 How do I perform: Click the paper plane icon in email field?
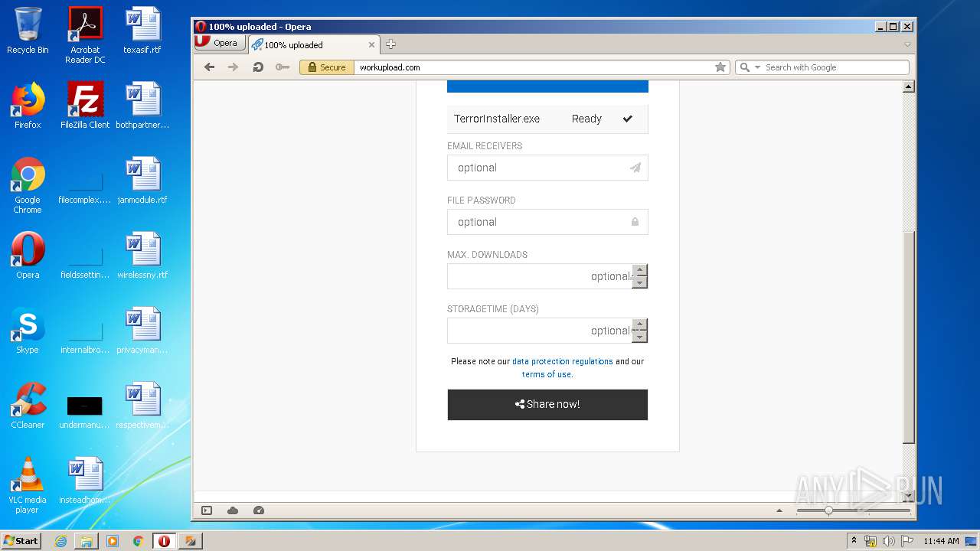click(x=635, y=168)
